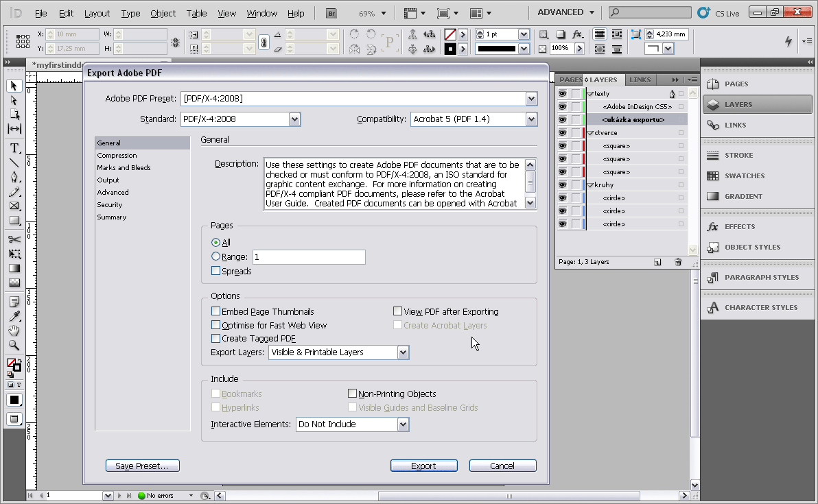
Task: Enable Optimise for Fast Web View
Action: pos(215,325)
